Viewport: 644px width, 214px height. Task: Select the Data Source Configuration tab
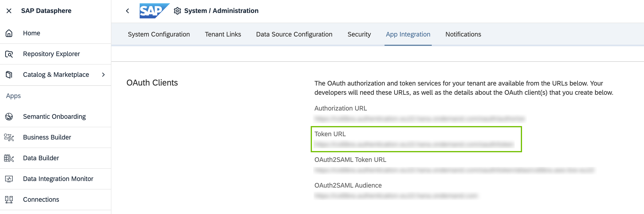[294, 34]
